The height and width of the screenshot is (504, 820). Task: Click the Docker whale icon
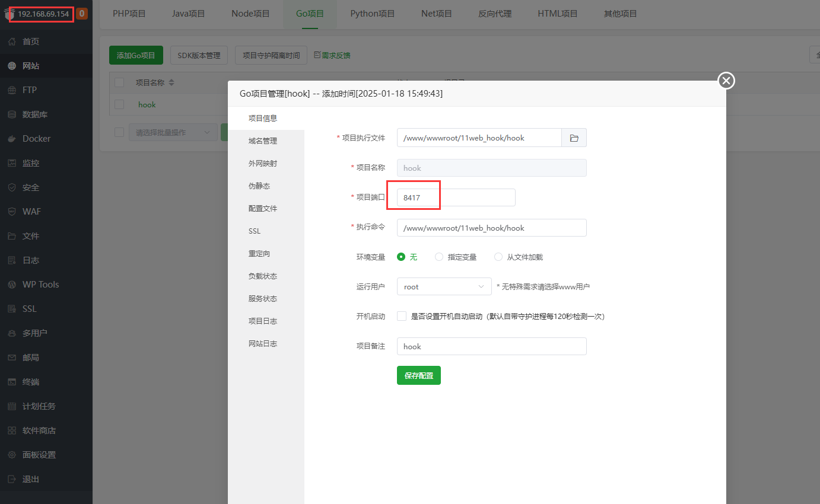coord(12,139)
